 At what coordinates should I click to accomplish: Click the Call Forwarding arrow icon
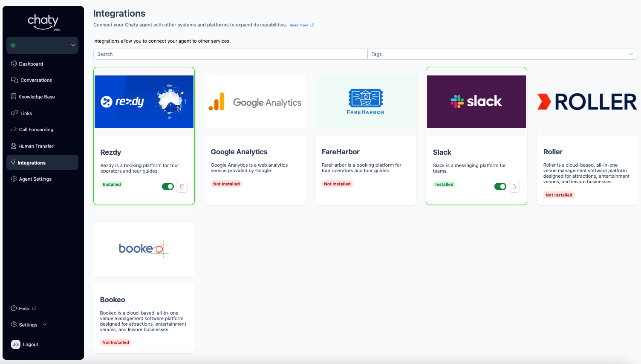14,129
